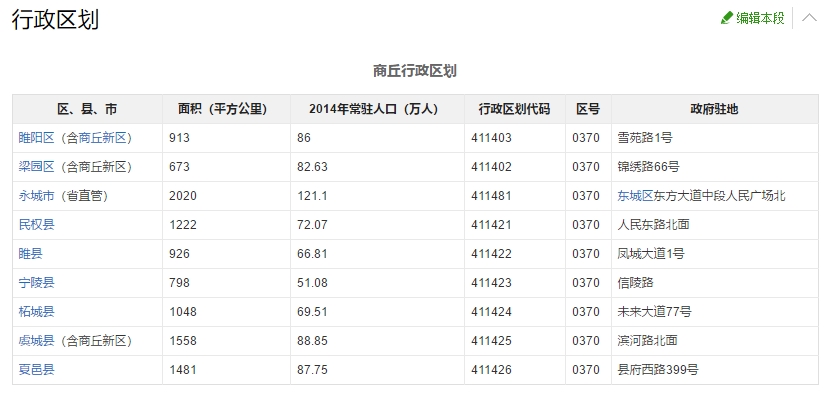Select division code 411422
This screenshot has height=395, width=833.
tap(491, 254)
